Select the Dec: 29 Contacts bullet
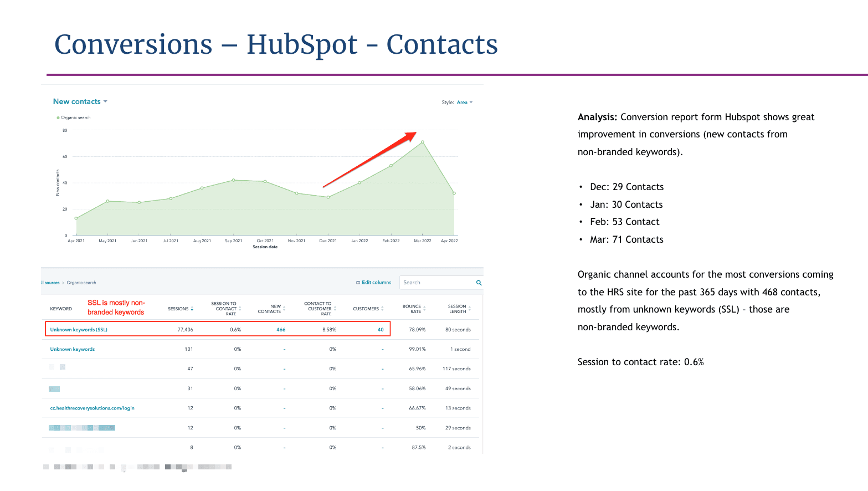 [626, 187]
